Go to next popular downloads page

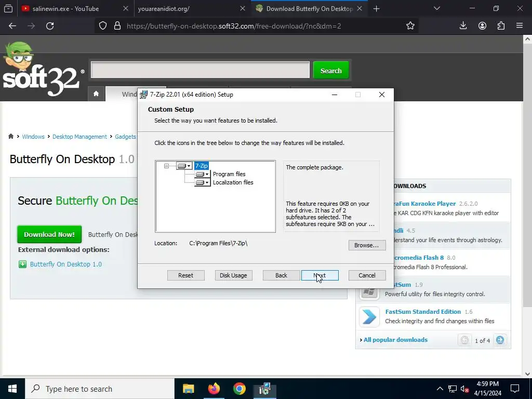tap(500, 340)
